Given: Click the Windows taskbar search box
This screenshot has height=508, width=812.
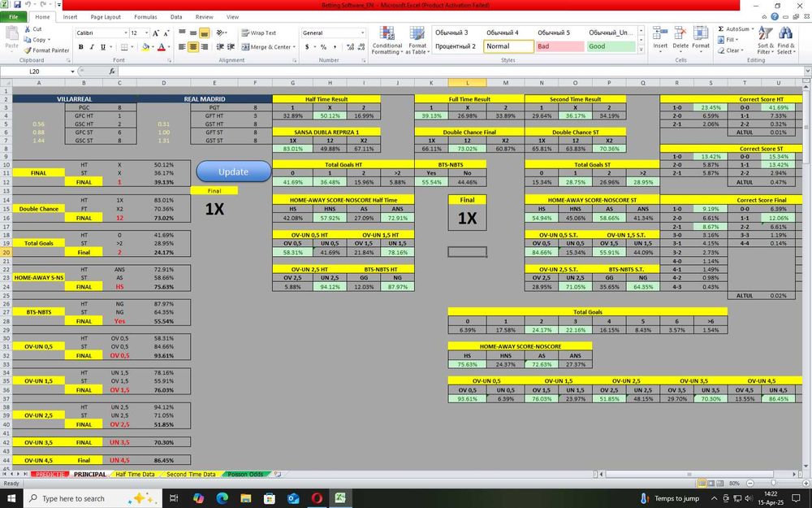Looking at the screenshot, I should pyautogui.click(x=92, y=498).
